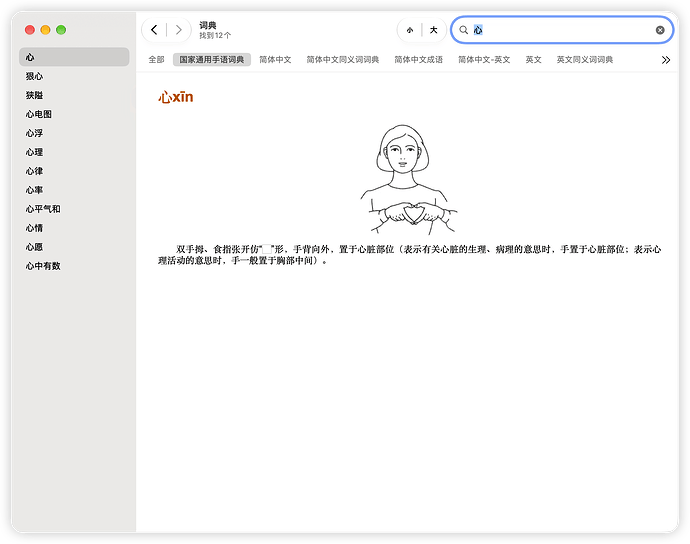Image resolution: width=690 pixels, height=544 pixels.
Task: Minimize the window with the yellow button
Action: [x=45, y=30]
